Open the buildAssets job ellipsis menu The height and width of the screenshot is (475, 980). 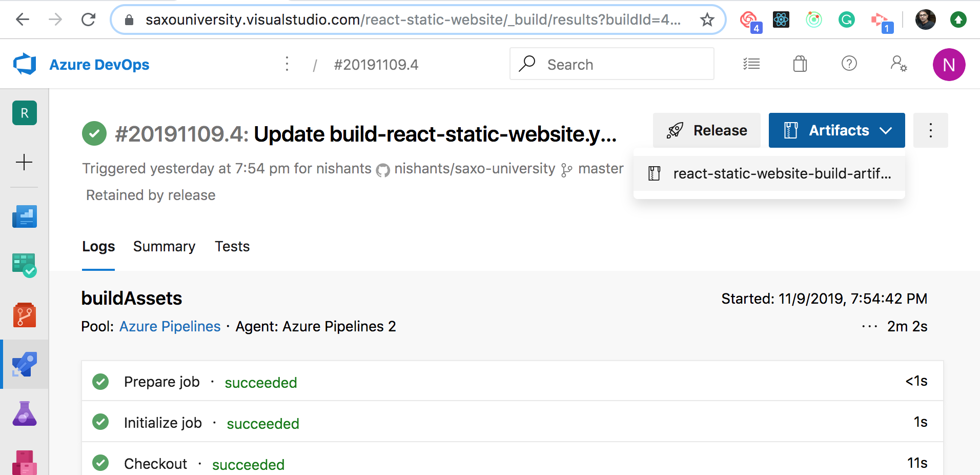[870, 326]
